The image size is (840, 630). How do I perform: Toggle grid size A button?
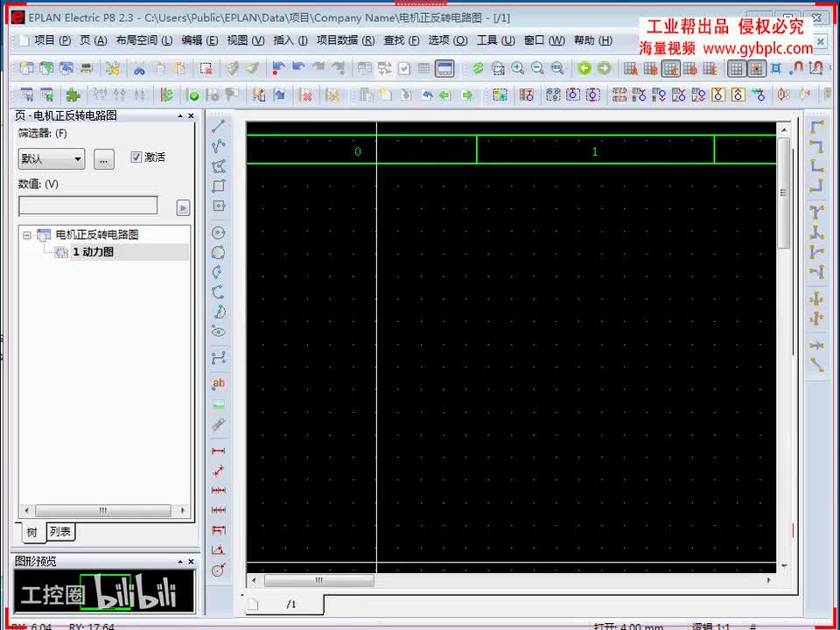[631, 68]
